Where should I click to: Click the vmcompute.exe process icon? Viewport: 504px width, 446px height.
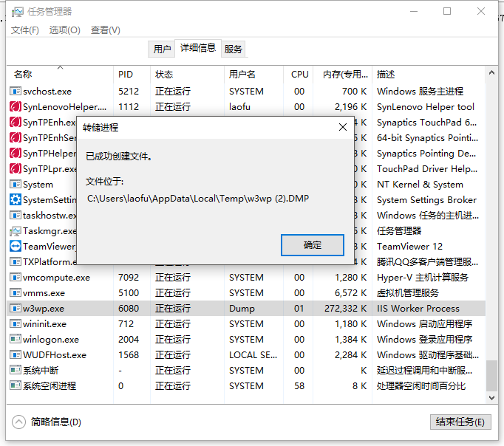15,277
